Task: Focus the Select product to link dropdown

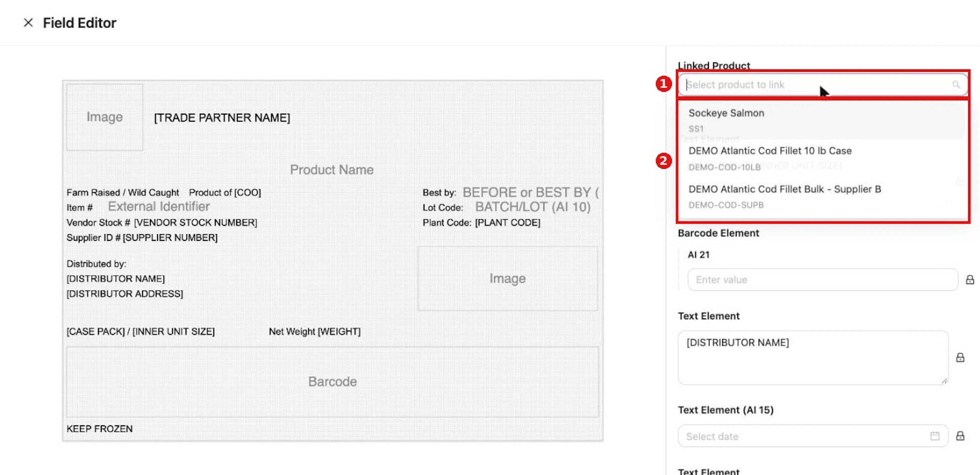Action: 823,85
